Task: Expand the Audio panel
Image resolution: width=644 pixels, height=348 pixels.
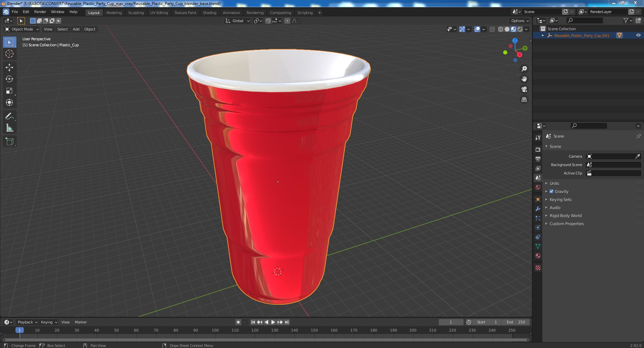Action: point(555,207)
